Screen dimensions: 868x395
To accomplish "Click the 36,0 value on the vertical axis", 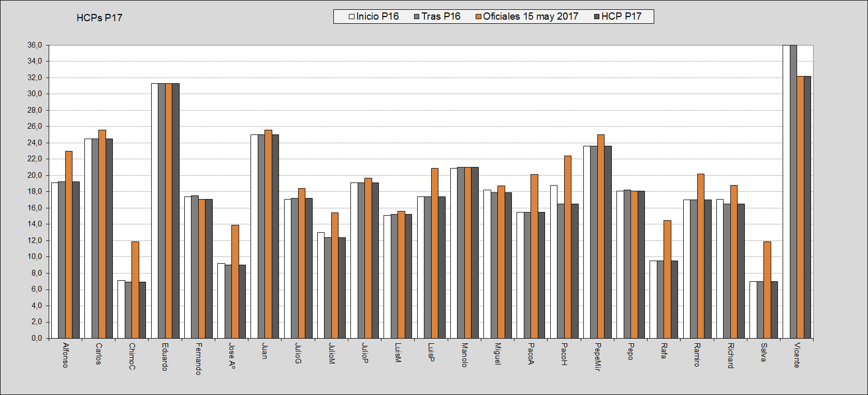I will [x=35, y=45].
